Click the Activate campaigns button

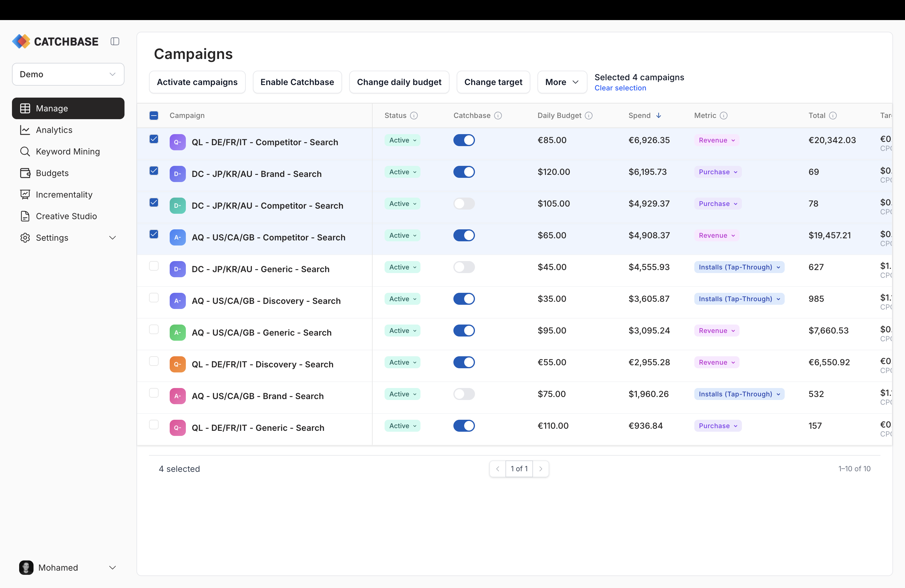click(197, 82)
